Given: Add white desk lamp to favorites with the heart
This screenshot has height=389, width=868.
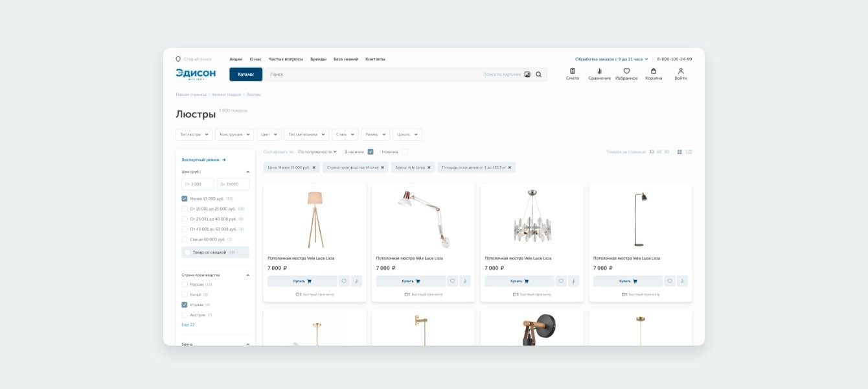Looking at the screenshot, I should point(453,281).
